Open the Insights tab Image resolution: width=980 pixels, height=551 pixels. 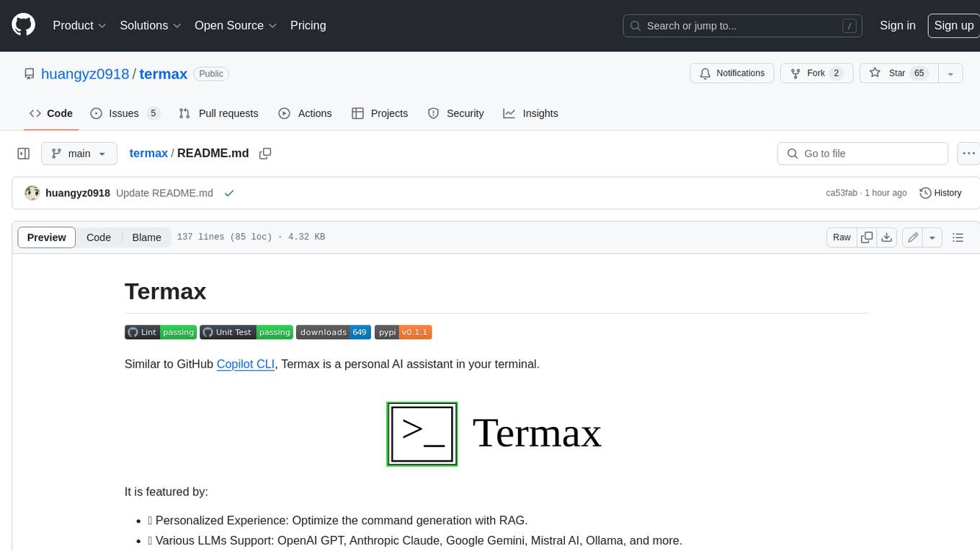click(x=530, y=113)
